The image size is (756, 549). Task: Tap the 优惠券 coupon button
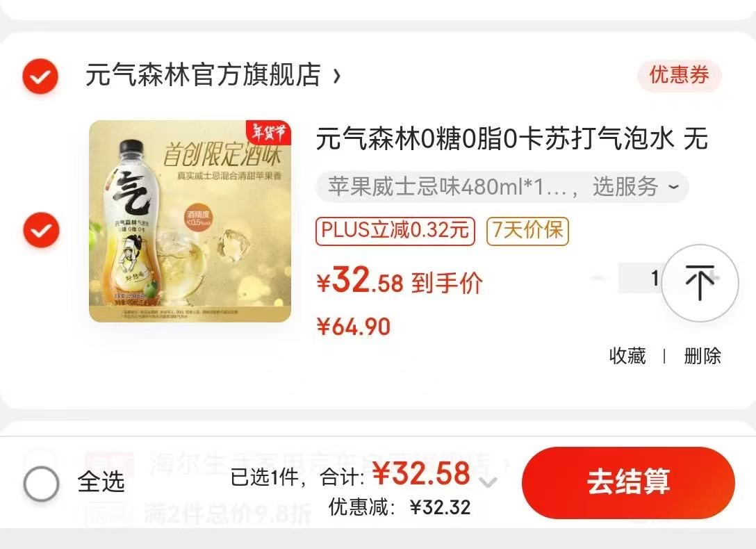click(x=679, y=76)
